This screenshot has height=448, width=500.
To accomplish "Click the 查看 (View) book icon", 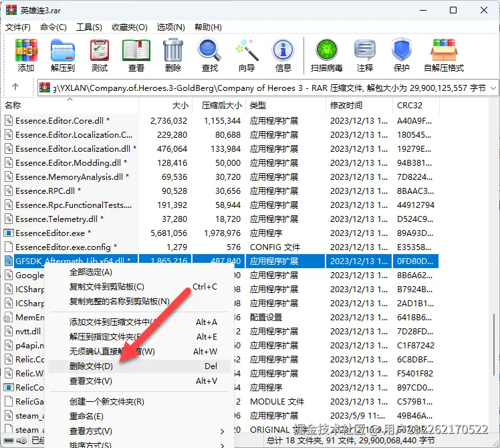I will coord(136,50).
